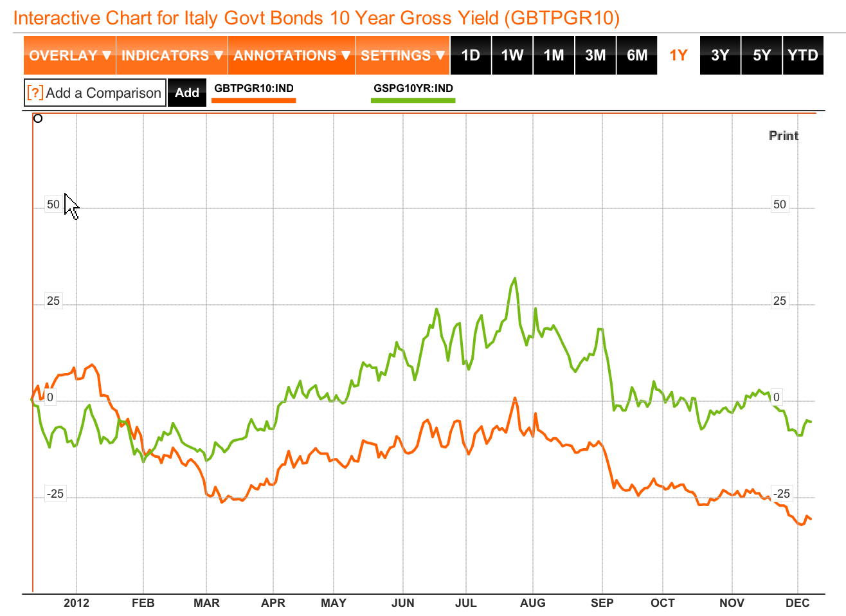This screenshot has height=616, width=846.
Task: Click the right axis -25 label
Action: pos(782,494)
